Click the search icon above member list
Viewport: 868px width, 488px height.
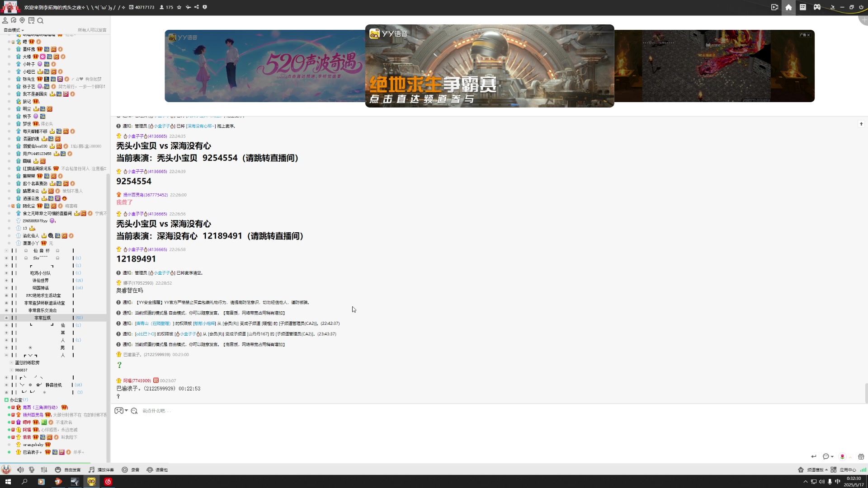pos(40,20)
